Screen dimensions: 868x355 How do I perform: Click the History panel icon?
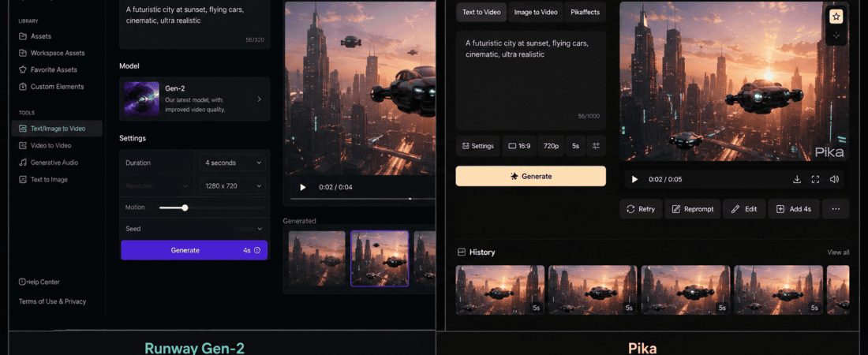(x=461, y=252)
